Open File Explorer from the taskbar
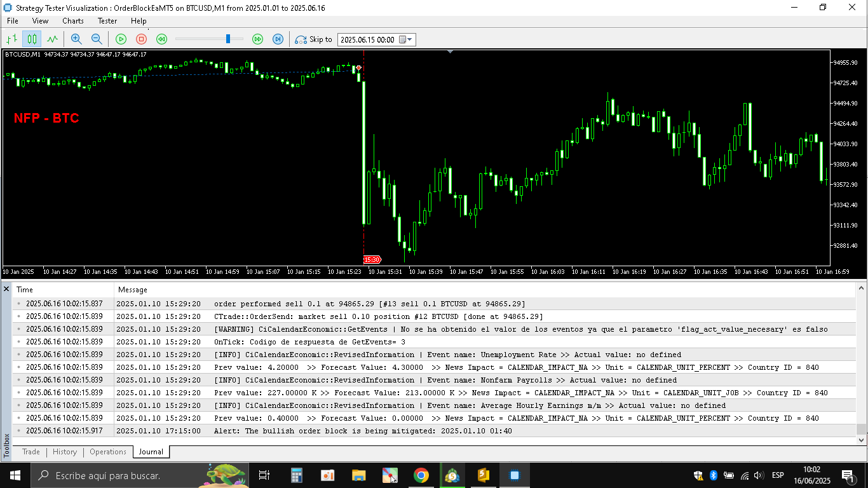 (359, 475)
